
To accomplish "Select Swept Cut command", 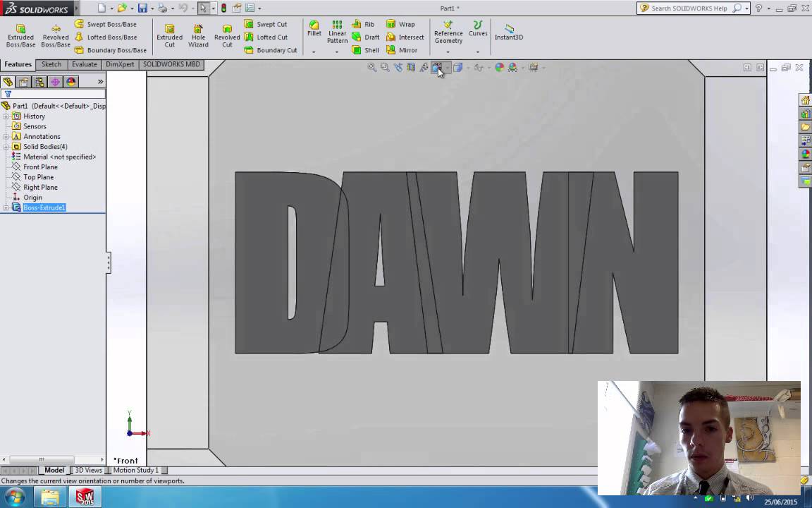I will click(x=266, y=25).
